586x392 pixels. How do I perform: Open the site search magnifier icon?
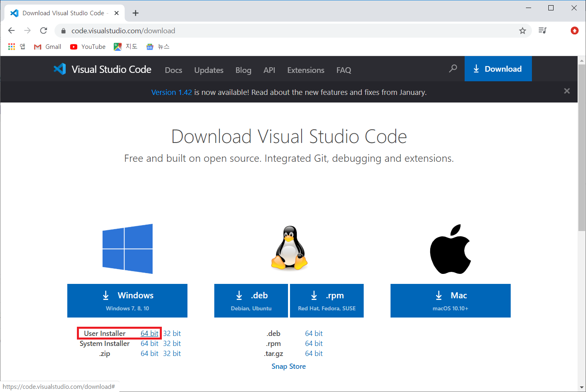[453, 68]
